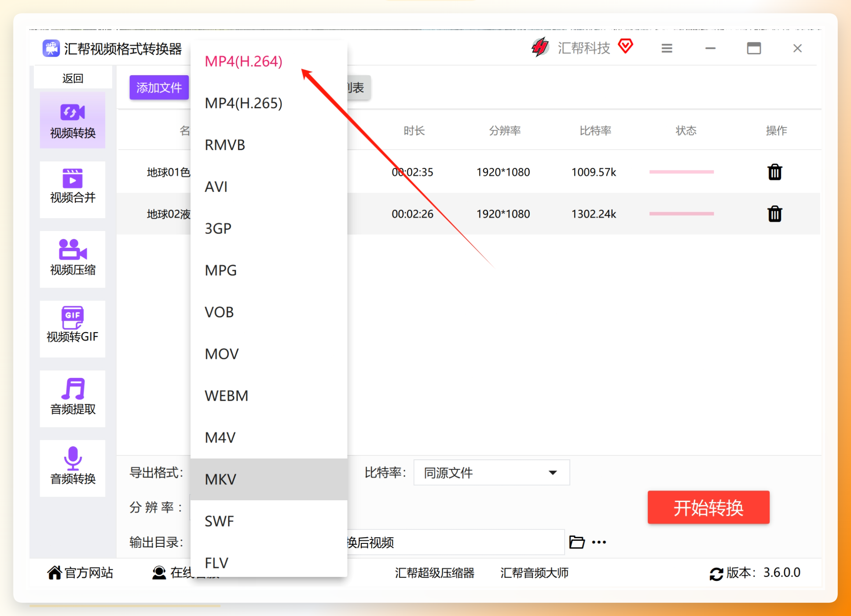Open the 视频转GIF sidebar tool
The image size is (851, 616).
pos(73,329)
